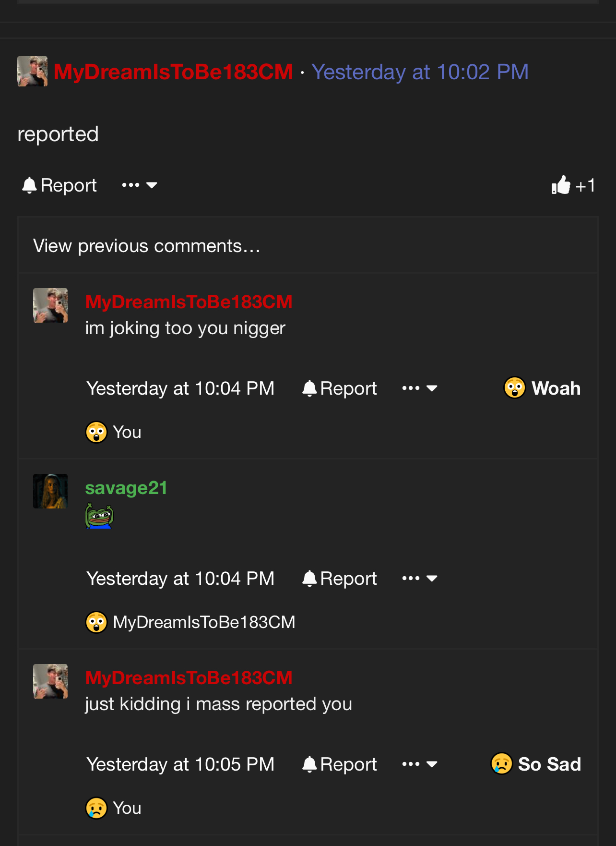Image resolution: width=616 pixels, height=846 pixels.
Task: Click the main post author's avatar thumbnail
Action: 32,72
